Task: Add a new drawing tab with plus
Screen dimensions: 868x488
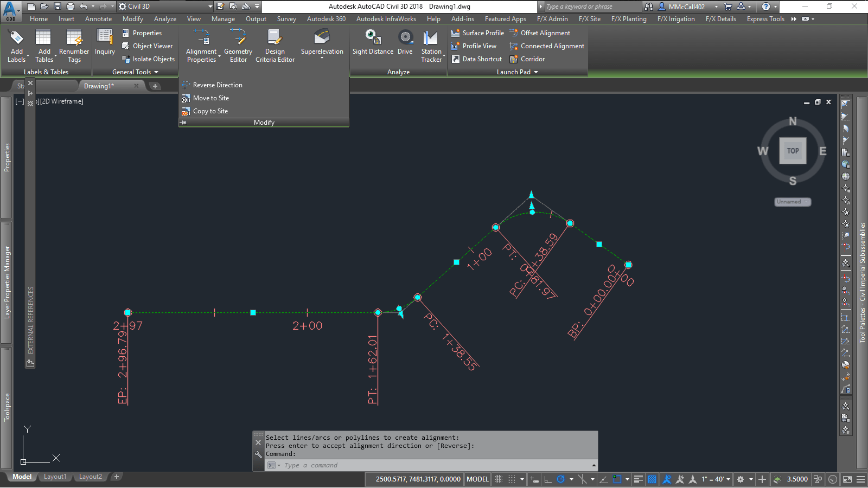Action: coord(155,86)
